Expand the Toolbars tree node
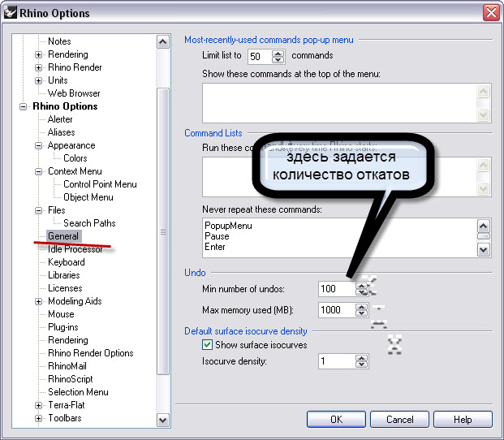The height and width of the screenshot is (440, 504). pyautogui.click(x=39, y=418)
